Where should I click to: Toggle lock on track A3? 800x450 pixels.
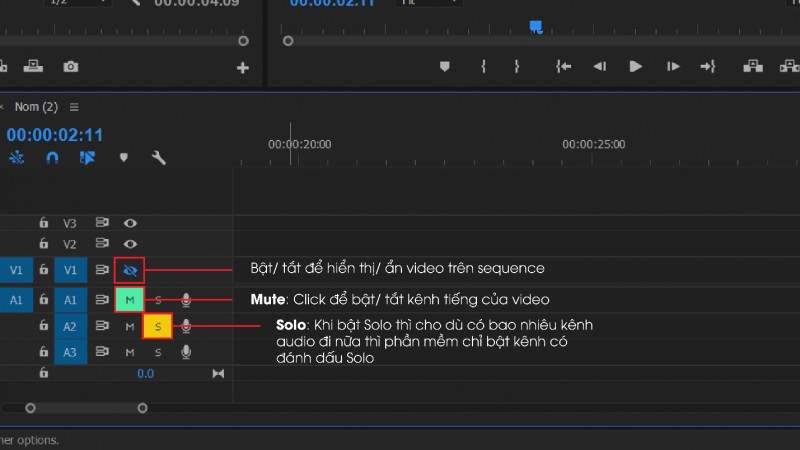click(x=44, y=352)
